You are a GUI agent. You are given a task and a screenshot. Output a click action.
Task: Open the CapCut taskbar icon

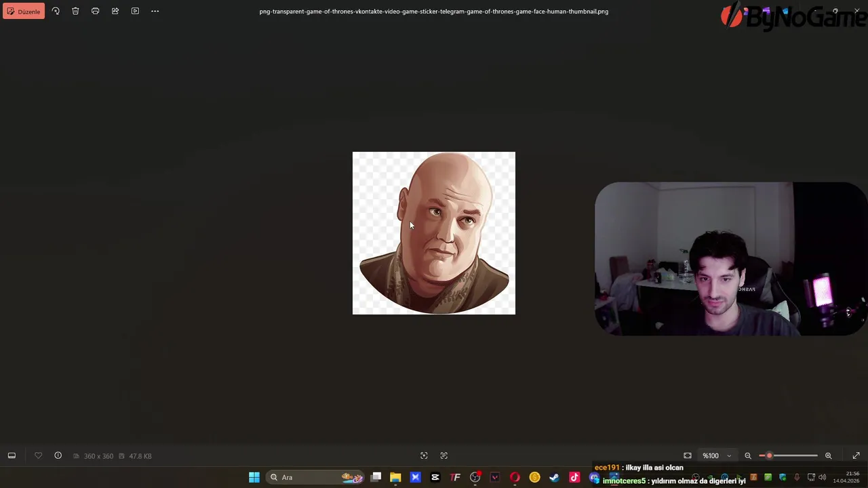[x=435, y=478]
